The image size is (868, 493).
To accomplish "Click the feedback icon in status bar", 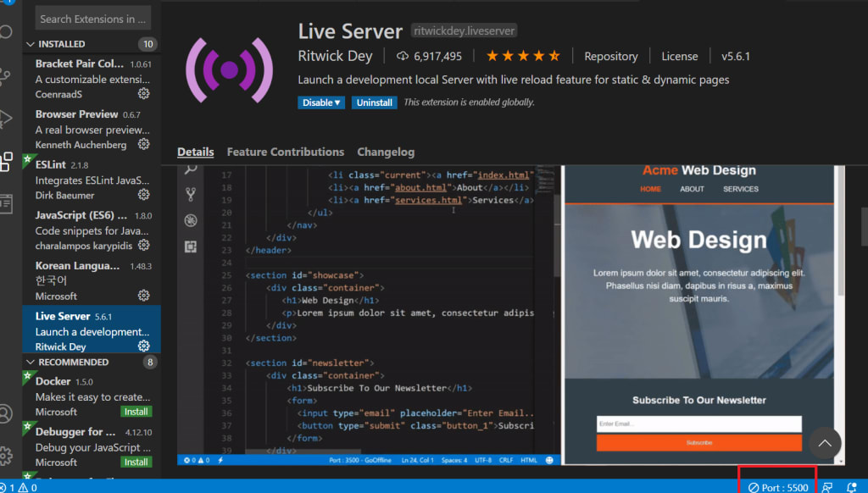I will [827, 487].
